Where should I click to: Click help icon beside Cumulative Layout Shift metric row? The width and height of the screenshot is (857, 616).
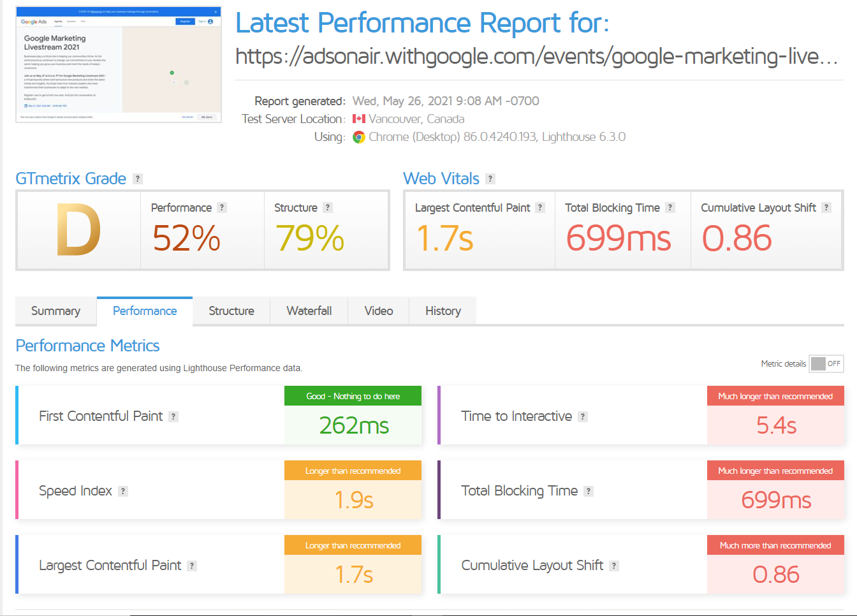click(x=614, y=566)
